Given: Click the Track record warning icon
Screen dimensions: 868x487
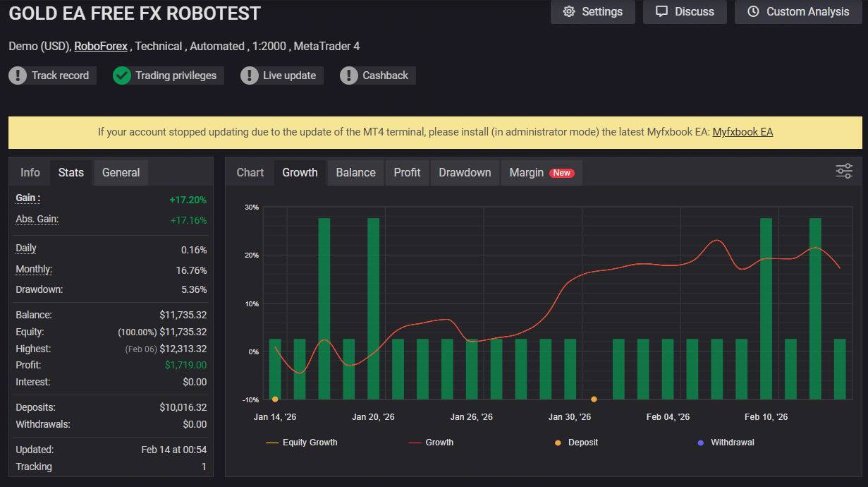Looking at the screenshot, I should [x=18, y=76].
